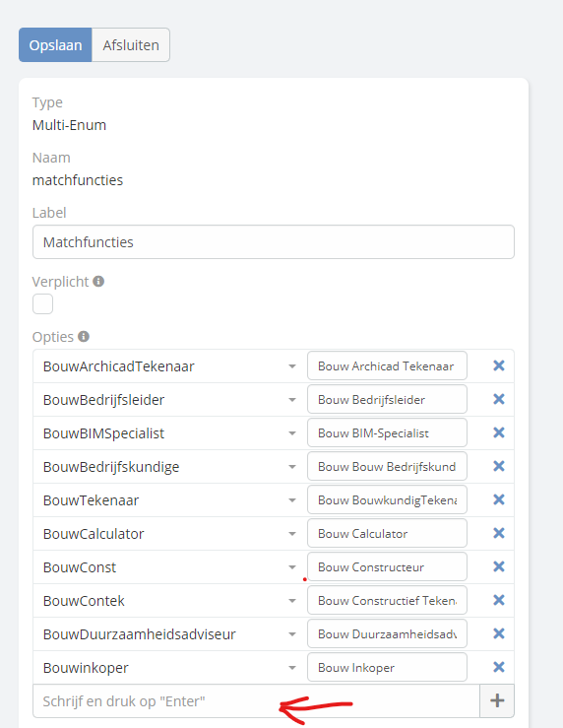Remove the BouwBIMSpecialist option
The width and height of the screenshot is (563, 728).
[499, 432]
